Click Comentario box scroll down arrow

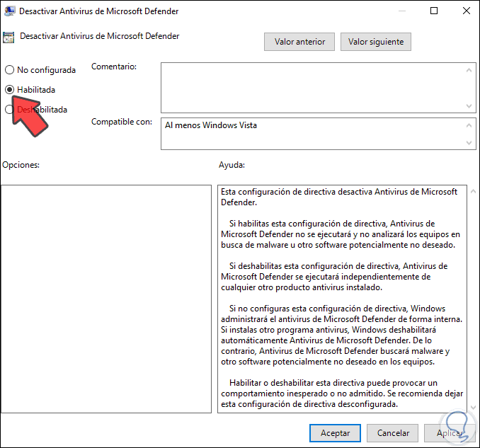coord(469,106)
